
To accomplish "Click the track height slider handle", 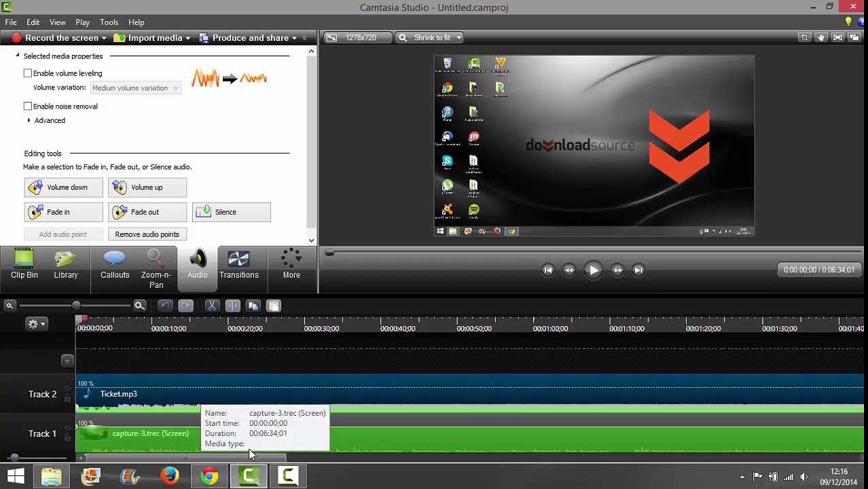I will (14, 458).
